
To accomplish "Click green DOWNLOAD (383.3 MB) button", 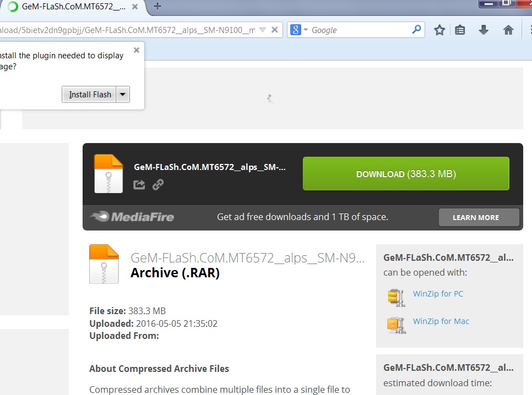I will click(x=406, y=174).
